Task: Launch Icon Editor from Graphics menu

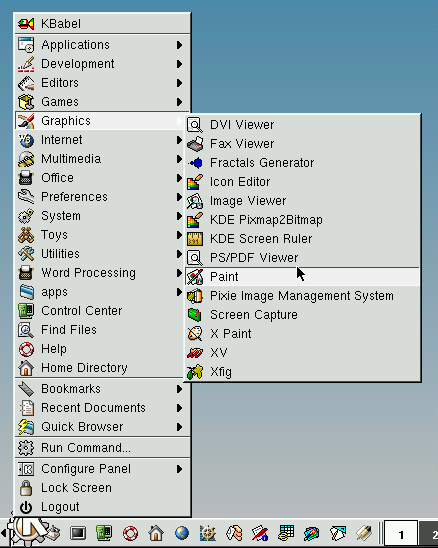Action: 302,182
